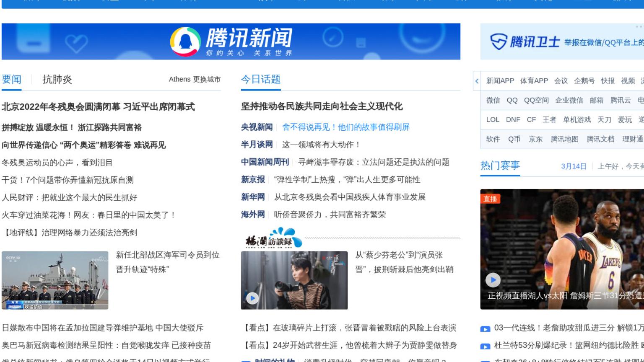Click the 半月谈网 source label
This screenshot has height=362, width=644.
click(x=257, y=145)
